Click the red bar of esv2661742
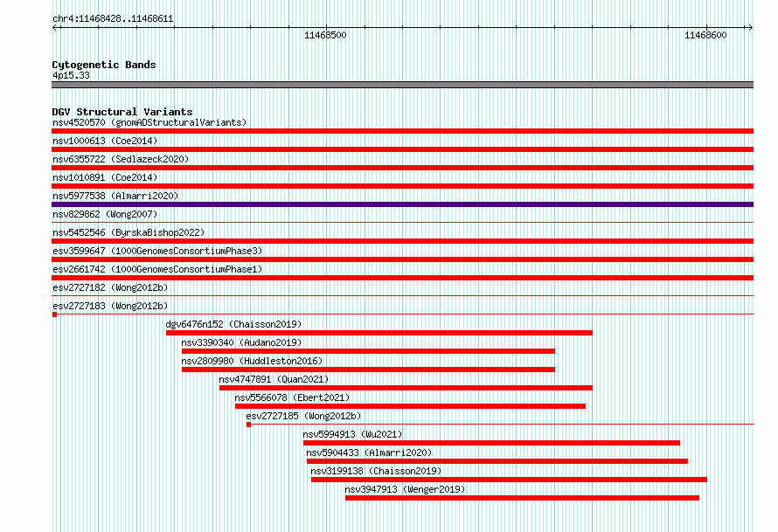778x532 pixels. click(x=402, y=278)
